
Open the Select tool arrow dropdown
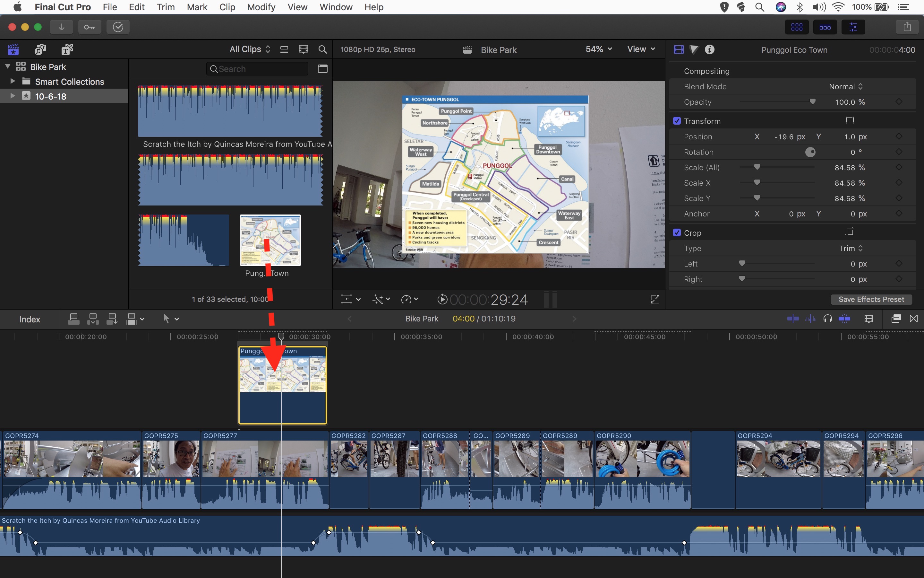click(x=171, y=319)
